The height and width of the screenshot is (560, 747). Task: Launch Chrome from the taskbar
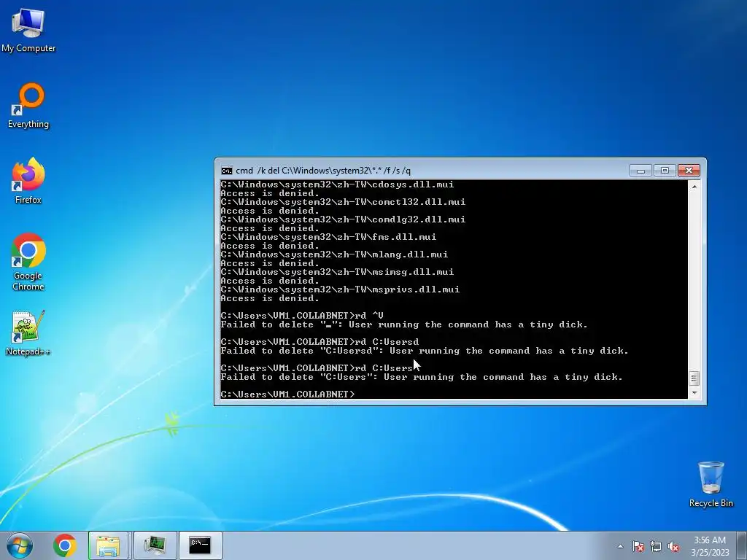pos(65,545)
